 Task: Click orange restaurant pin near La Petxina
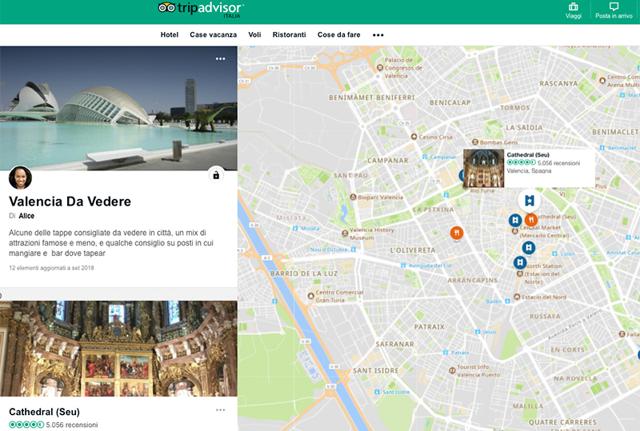pos(457,233)
